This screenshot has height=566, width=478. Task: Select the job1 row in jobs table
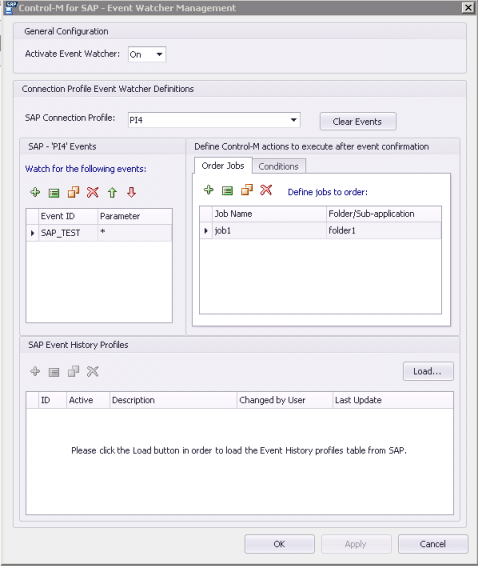(321, 230)
